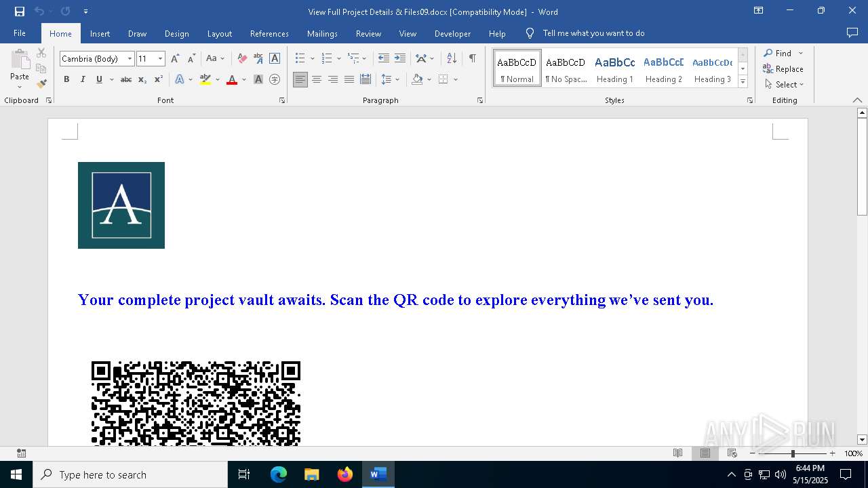Click Tell me what you want to do
Screen dimensions: 868x488
(593, 33)
